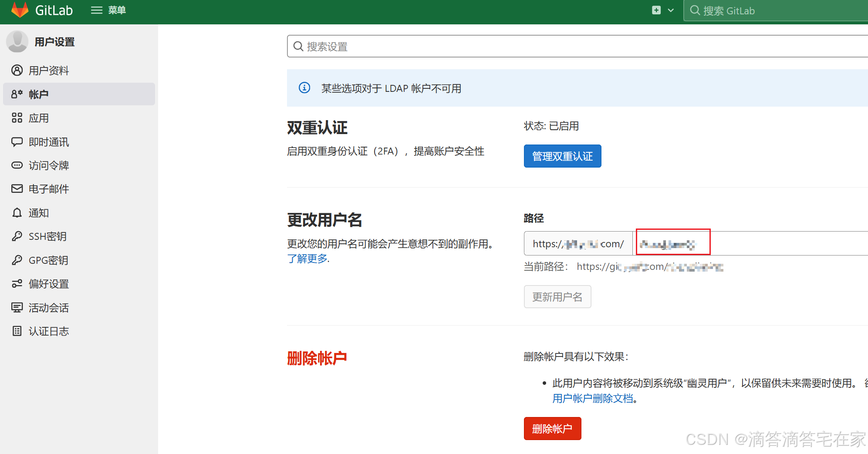Image resolution: width=868 pixels, height=454 pixels.
Task: Open 偏好设置 via the sliders icon
Action: [x=17, y=284]
